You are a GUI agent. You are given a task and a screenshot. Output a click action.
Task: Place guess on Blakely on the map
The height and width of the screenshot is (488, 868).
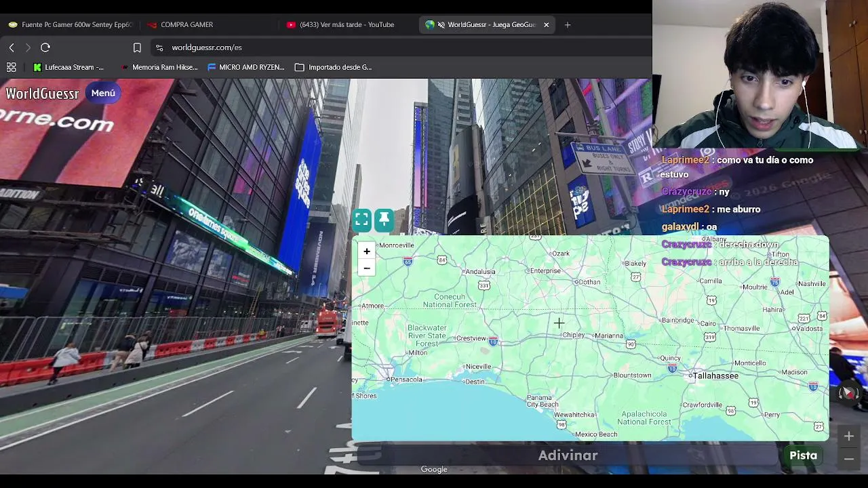635,264
